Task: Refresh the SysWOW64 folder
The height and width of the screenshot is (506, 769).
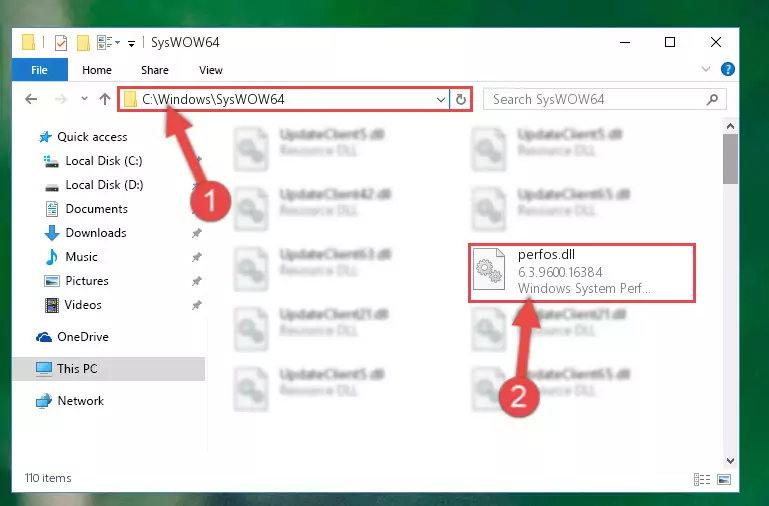Action: 461,100
